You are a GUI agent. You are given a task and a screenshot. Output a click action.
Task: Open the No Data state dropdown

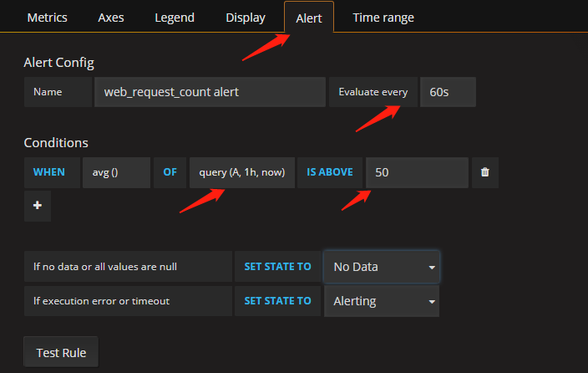[x=382, y=267]
